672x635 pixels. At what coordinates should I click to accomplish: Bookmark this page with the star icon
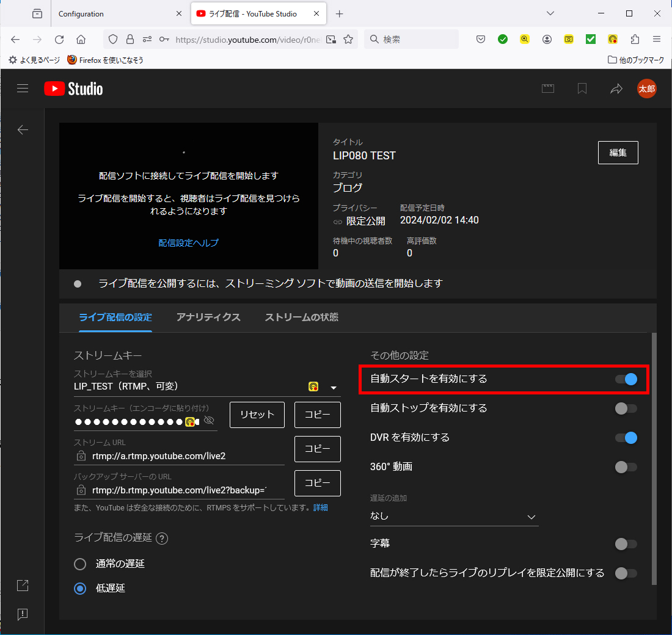coord(348,40)
